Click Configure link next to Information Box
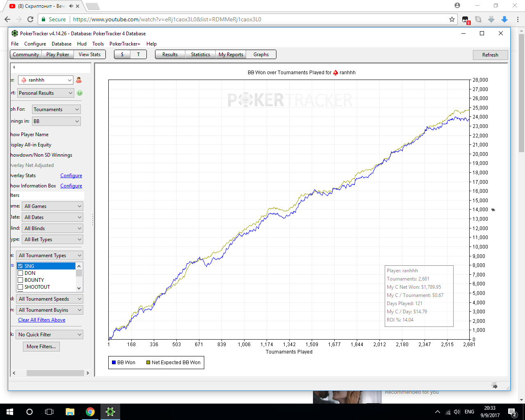The height and width of the screenshot is (420, 525). [x=71, y=186]
